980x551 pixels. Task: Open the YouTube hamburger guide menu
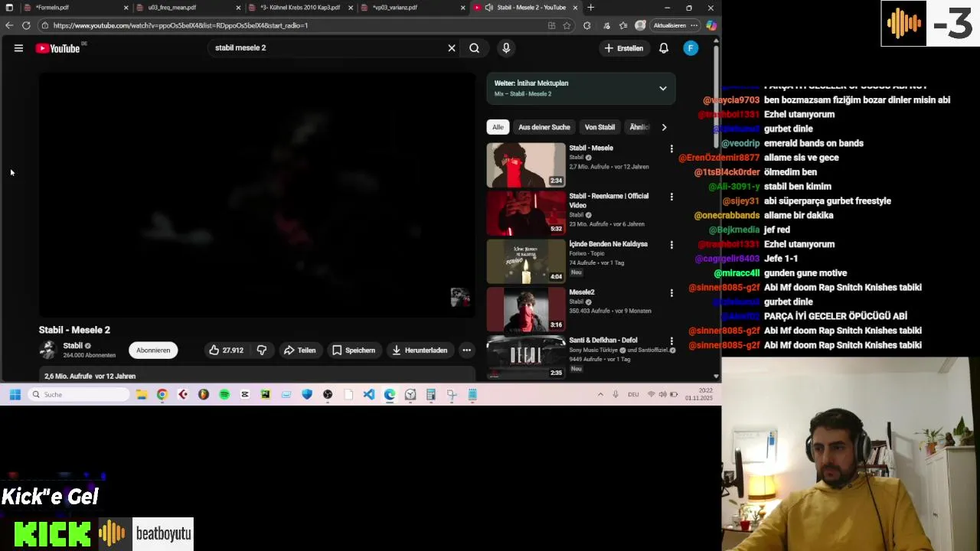(x=18, y=48)
